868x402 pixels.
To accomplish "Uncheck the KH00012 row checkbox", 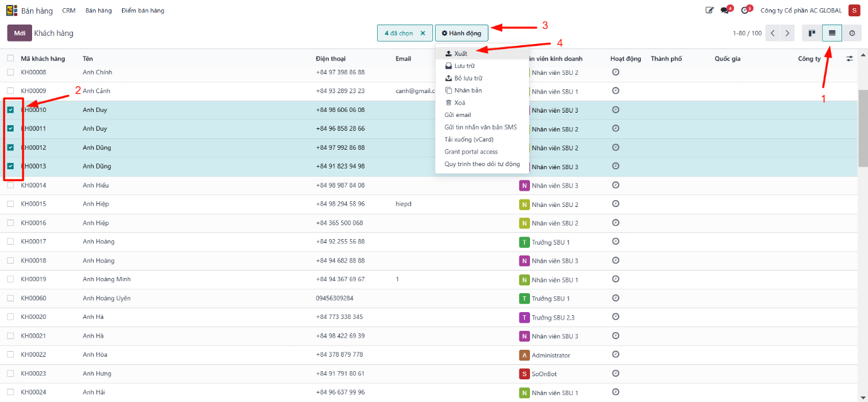I will pos(10,147).
